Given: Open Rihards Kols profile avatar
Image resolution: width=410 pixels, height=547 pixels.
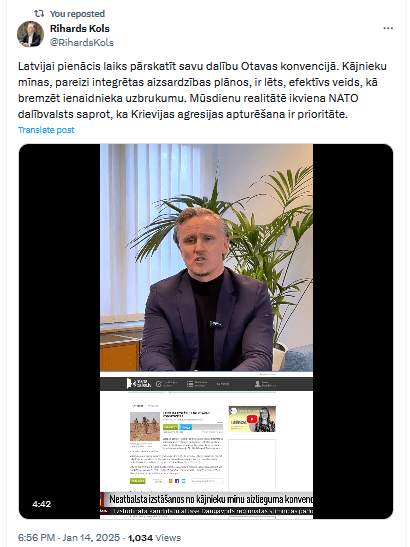Looking at the screenshot, I should (x=30, y=34).
